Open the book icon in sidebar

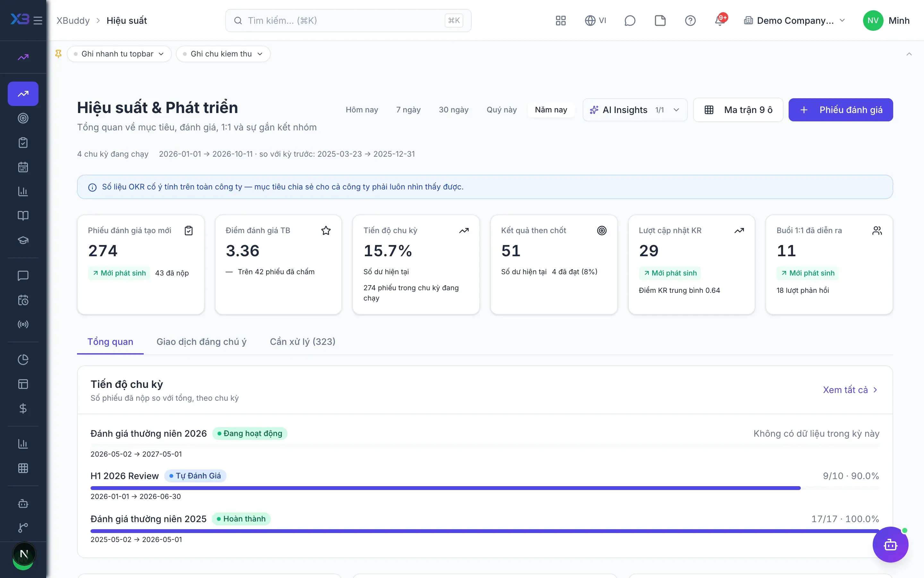(x=23, y=215)
